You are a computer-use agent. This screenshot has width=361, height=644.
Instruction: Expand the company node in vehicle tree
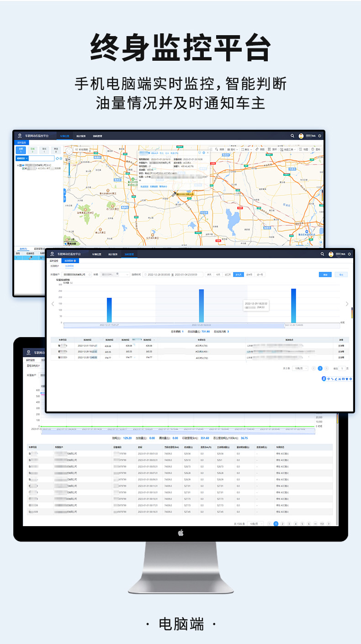pos(18,165)
